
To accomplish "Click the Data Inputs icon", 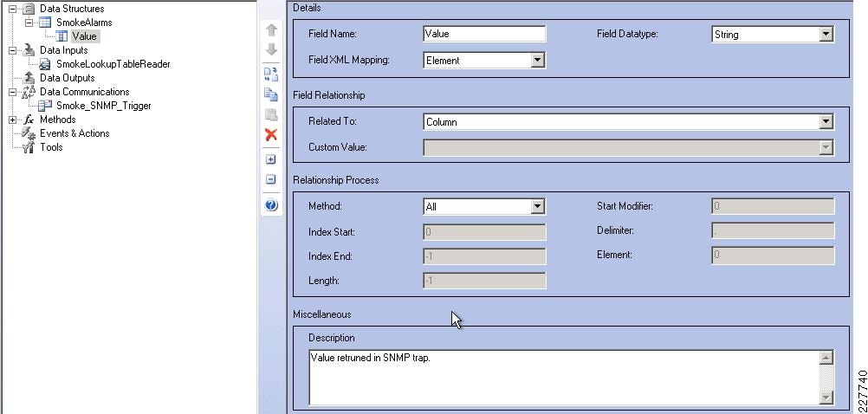I will [29, 50].
